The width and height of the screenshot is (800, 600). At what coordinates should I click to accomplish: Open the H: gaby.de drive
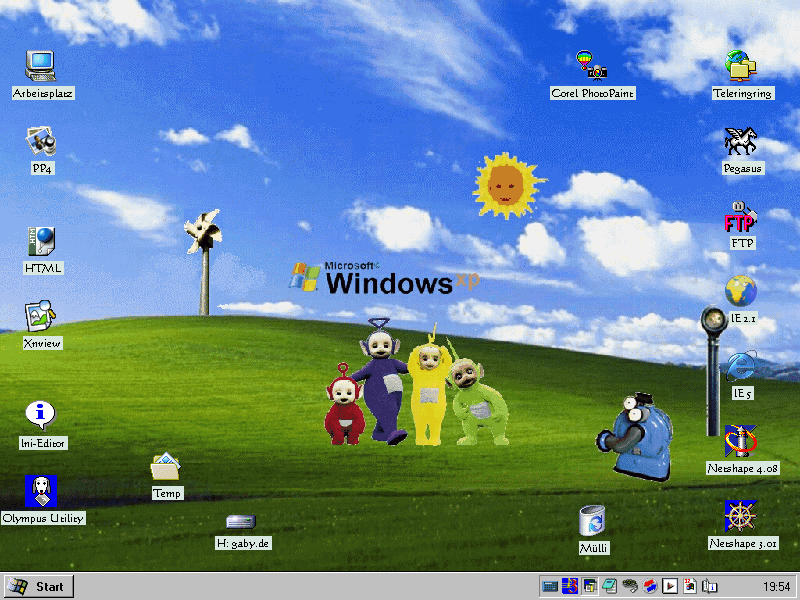point(243,521)
